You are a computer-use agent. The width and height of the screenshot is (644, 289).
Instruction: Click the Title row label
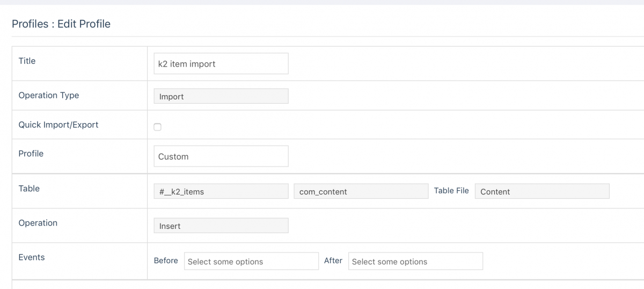click(x=27, y=61)
